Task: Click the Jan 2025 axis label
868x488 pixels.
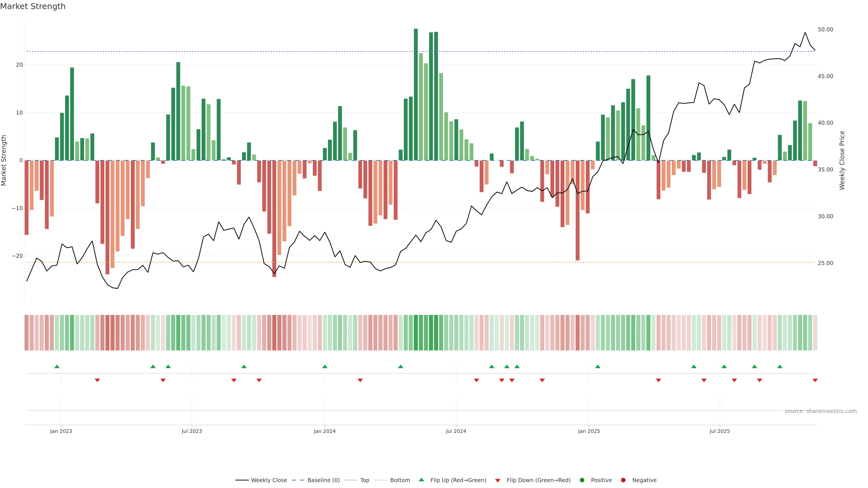Action: (589, 431)
